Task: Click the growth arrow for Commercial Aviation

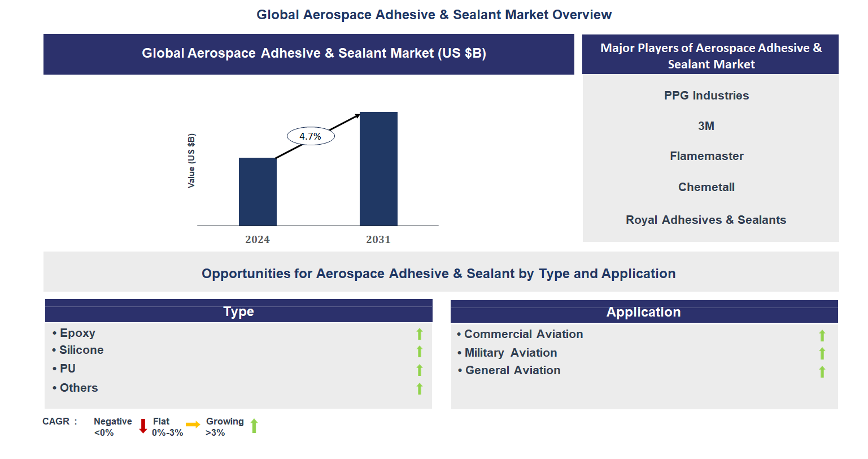Action: [x=822, y=335]
